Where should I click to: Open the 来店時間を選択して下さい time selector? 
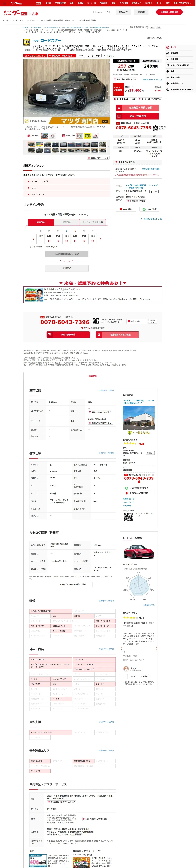(67, 254)
